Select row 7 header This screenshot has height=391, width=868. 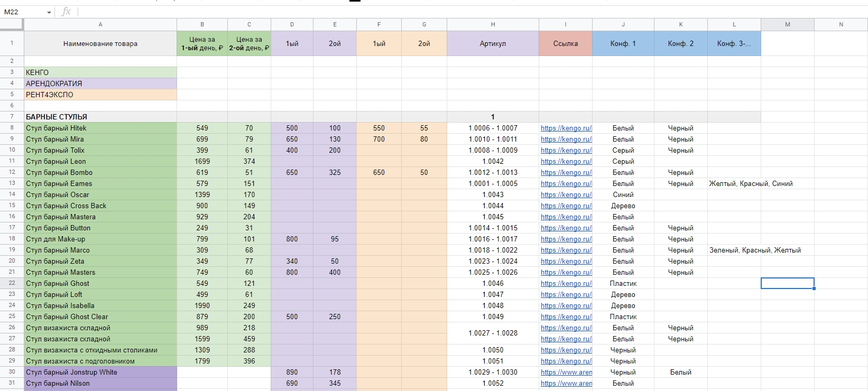coord(12,117)
